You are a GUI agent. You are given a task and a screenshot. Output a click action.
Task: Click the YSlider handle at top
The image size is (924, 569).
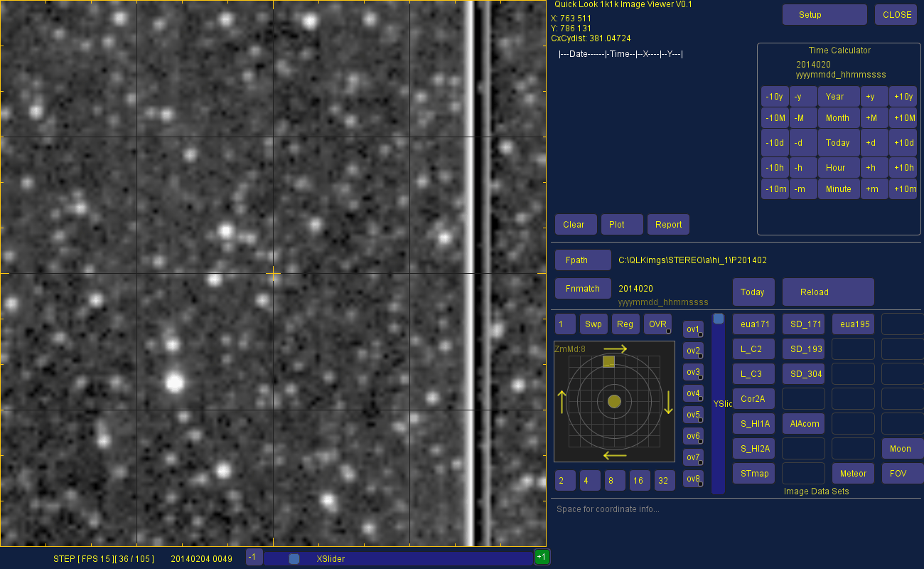click(x=719, y=319)
